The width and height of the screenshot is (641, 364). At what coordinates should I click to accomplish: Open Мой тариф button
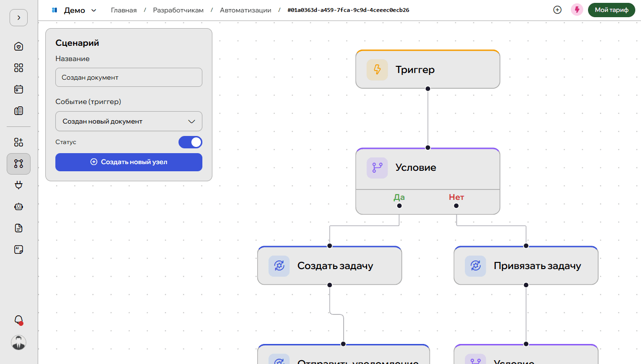pyautogui.click(x=611, y=10)
